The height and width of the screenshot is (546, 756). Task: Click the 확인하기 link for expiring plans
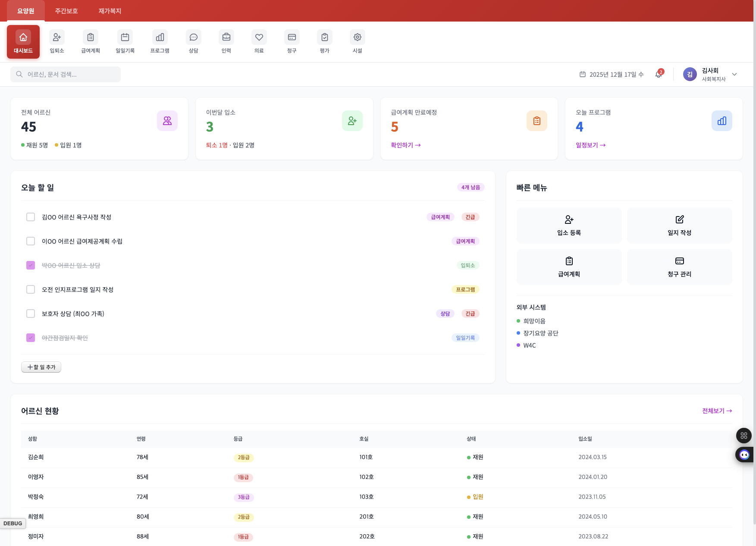click(405, 145)
